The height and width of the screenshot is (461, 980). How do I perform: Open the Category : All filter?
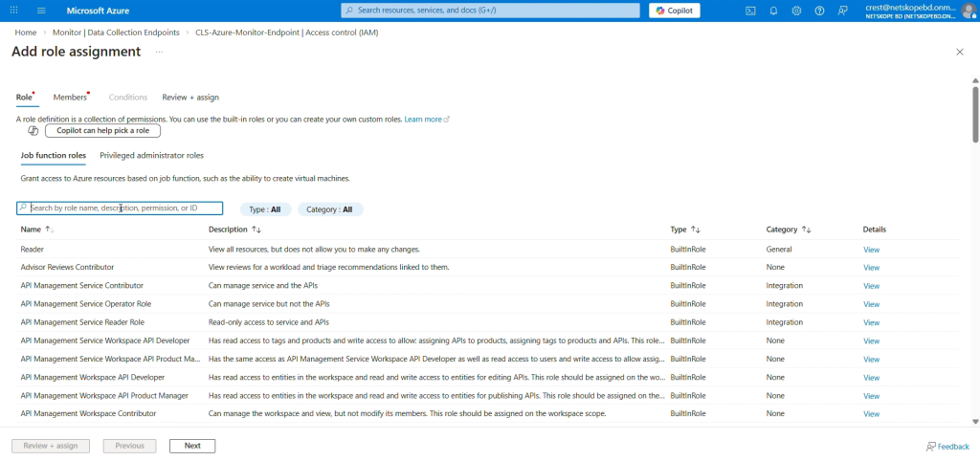330,209
